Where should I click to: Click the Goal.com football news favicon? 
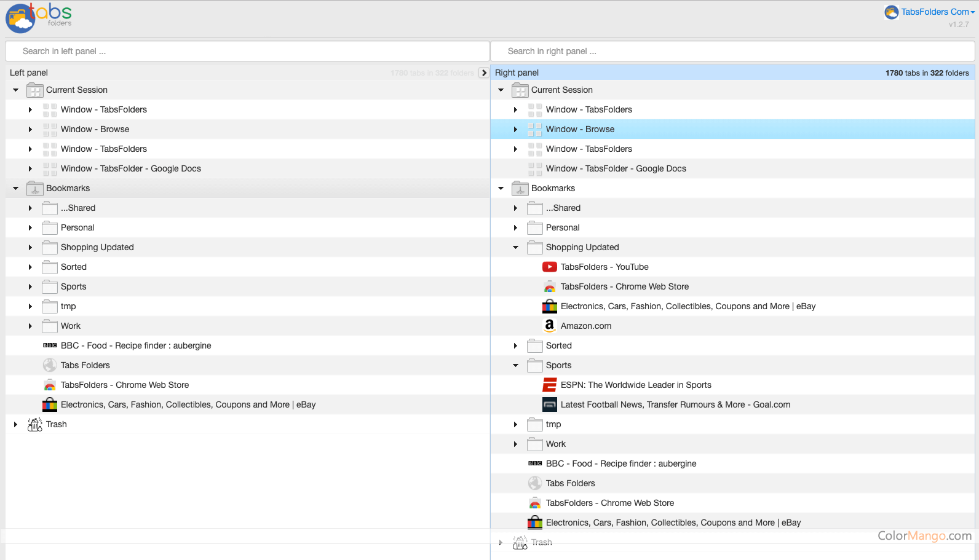(x=549, y=404)
